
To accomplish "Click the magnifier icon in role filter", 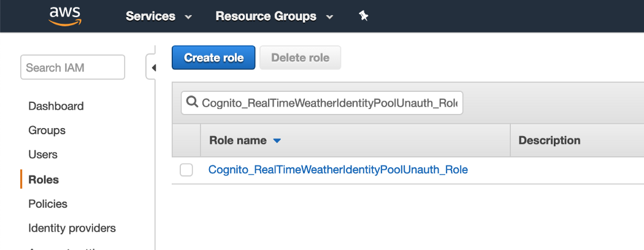I will click(192, 102).
